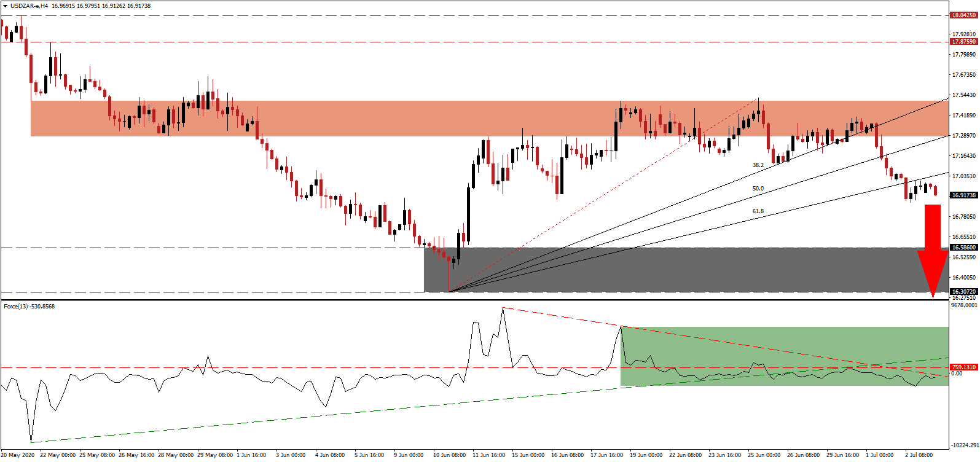Click the Force(13) indicator label
Screen dimensions: 980x462
[x=29, y=307]
